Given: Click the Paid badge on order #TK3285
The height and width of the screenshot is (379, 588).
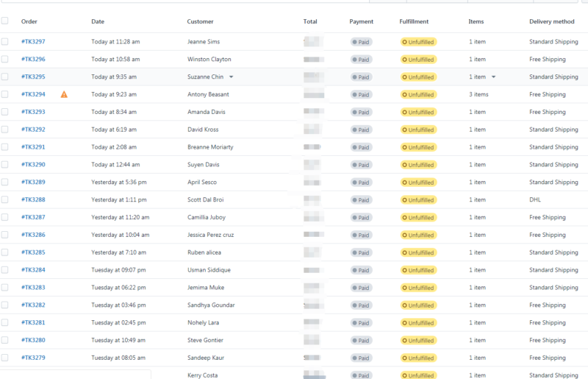Looking at the screenshot, I should click(x=361, y=252).
